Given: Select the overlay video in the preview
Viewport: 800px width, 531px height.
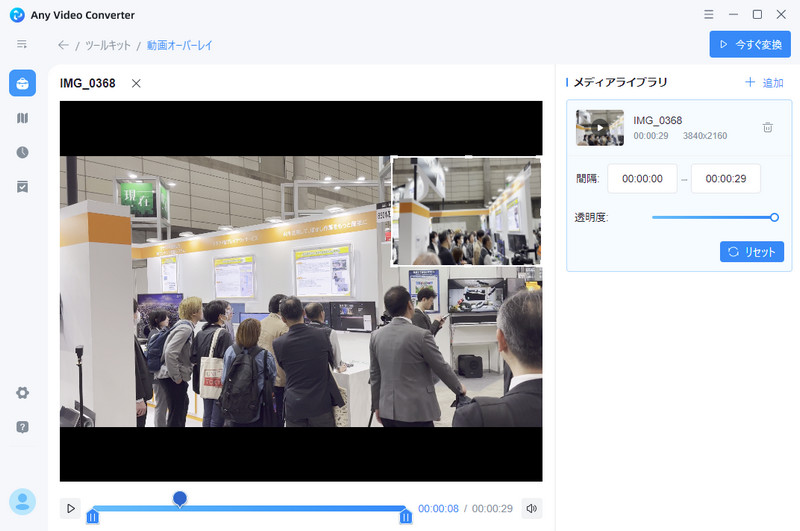Looking at the screenshot, I should (466, 211).
